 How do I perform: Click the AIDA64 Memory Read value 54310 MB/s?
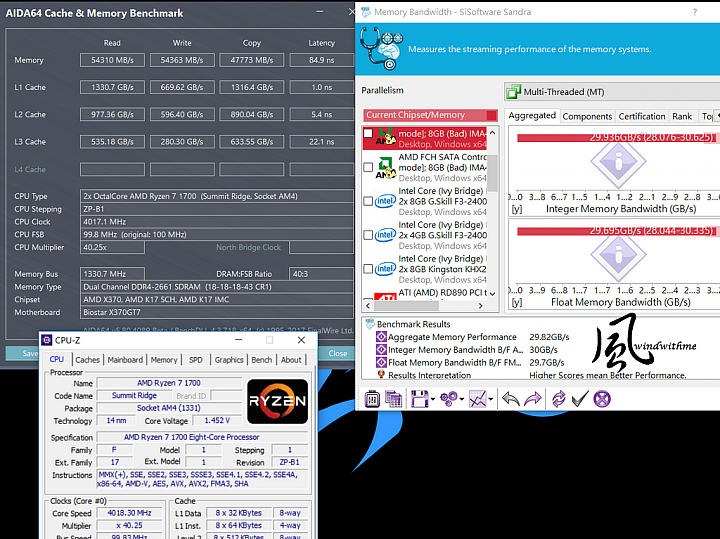(112, 60)
